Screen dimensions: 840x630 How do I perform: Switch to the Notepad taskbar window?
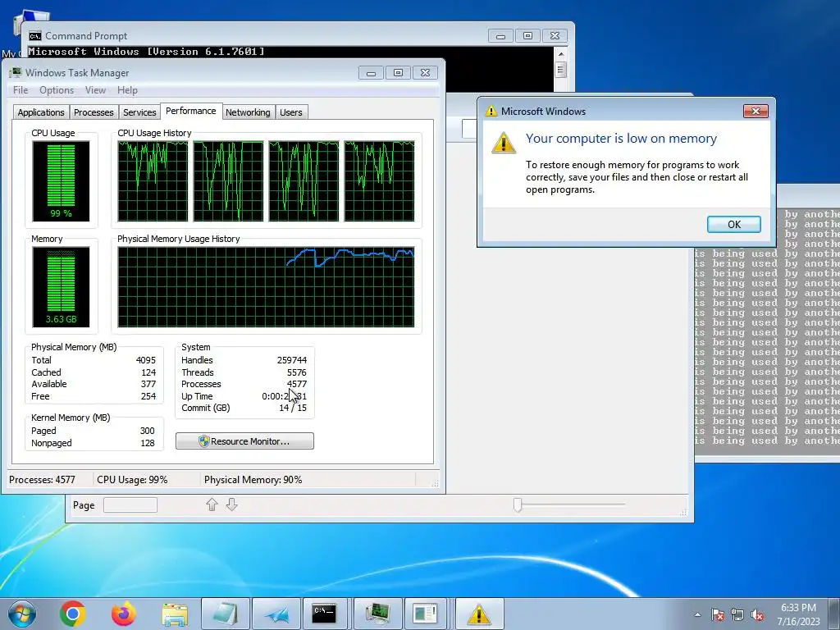(x=226, y=614)
